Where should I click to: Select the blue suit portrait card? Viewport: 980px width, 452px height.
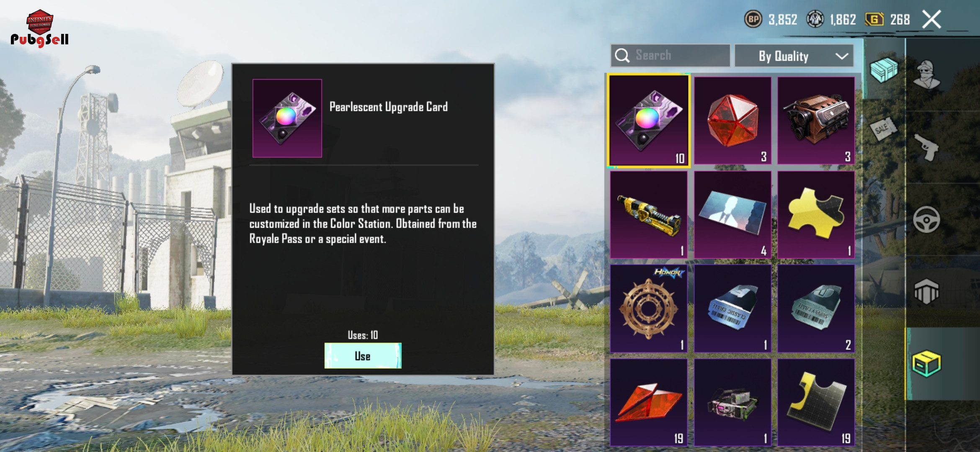732,215
